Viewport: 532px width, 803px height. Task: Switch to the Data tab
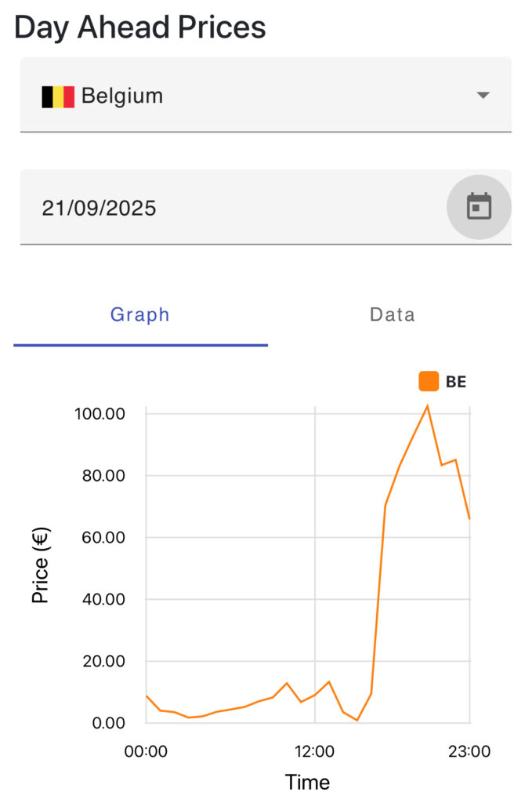[x=393, y=315]
